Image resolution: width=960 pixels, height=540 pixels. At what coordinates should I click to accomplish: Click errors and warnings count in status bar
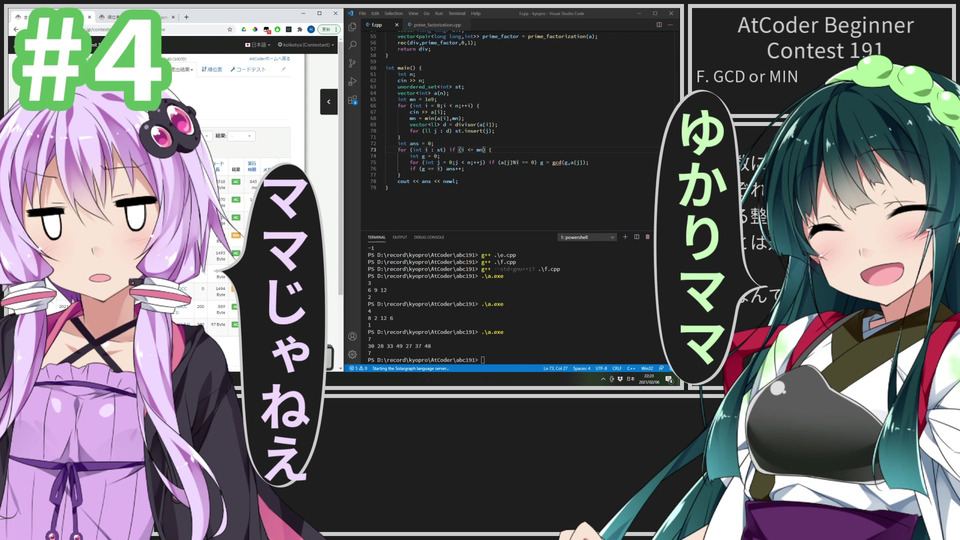pos(358,369)
